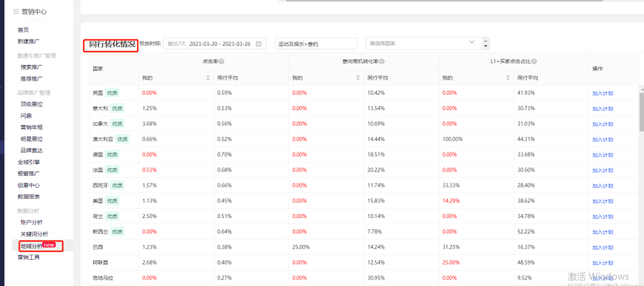This screenshot has height=286, width=644.
Task: Click 加入计划 for 德国 row
Action: [x=602, y=155]
